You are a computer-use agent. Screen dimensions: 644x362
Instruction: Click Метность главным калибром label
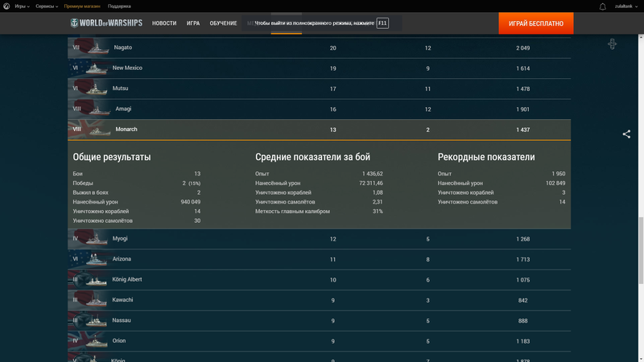(x=292, y=212)
